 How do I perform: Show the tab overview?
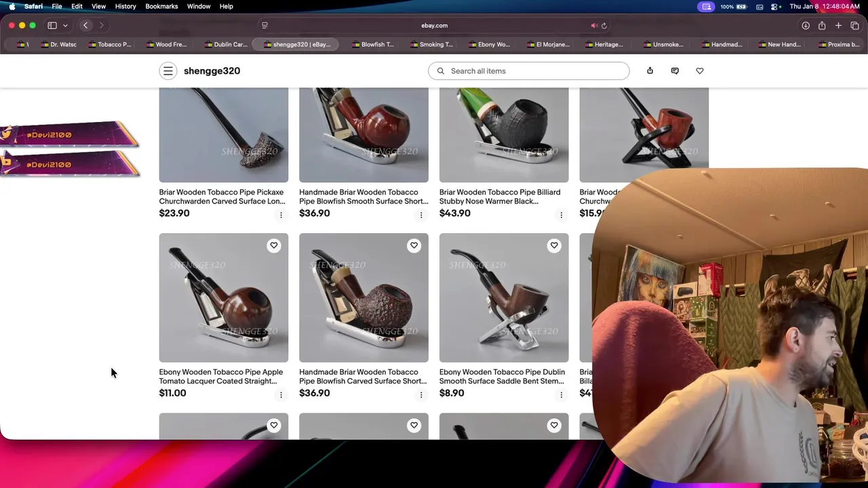tap(854, 26)
